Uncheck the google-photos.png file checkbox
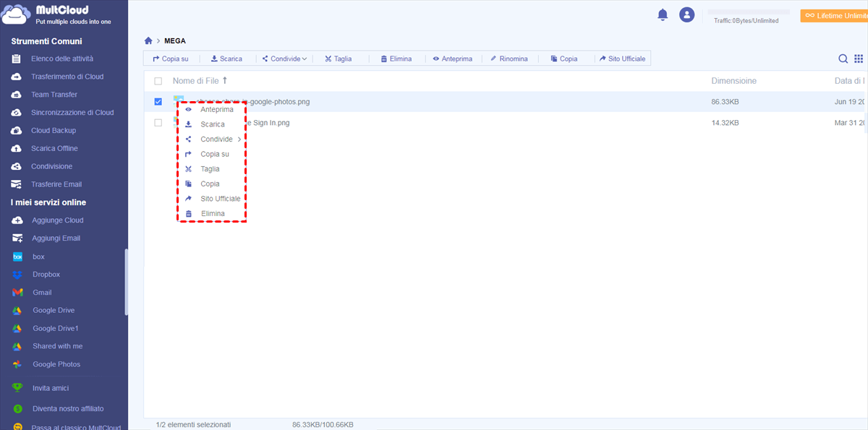Image resolution: width=868 pixels, height=430 pixels. point(158,102)
